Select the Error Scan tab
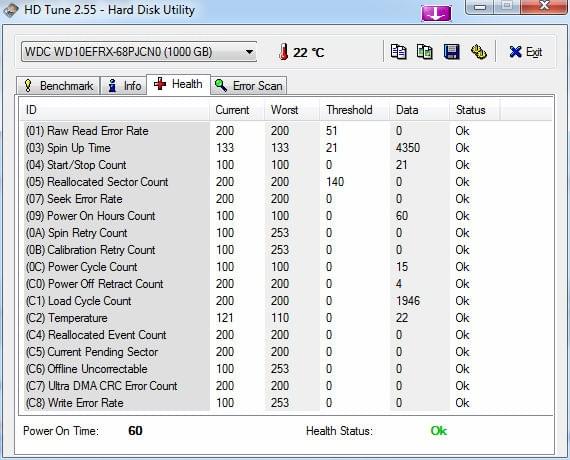The width and height of the screenshot is (570, 460). (249, 86)
